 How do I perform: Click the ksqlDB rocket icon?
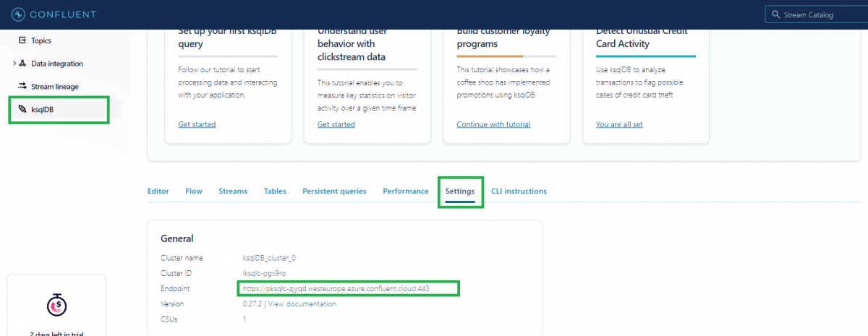[23, 109]
